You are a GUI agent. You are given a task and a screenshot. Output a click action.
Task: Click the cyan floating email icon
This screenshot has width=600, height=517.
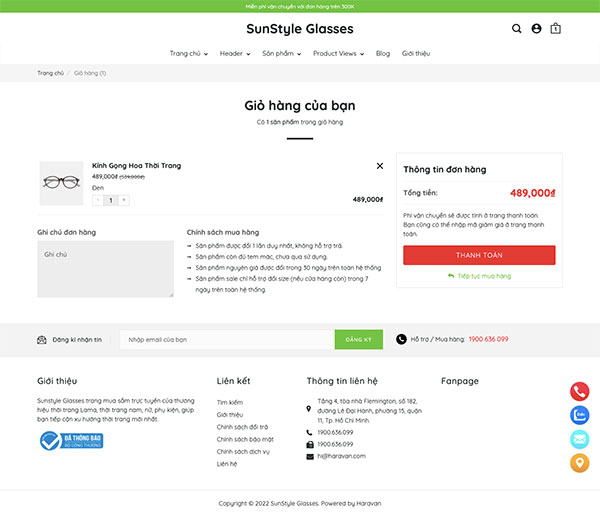pyautogui.click(x=580, y=439)
